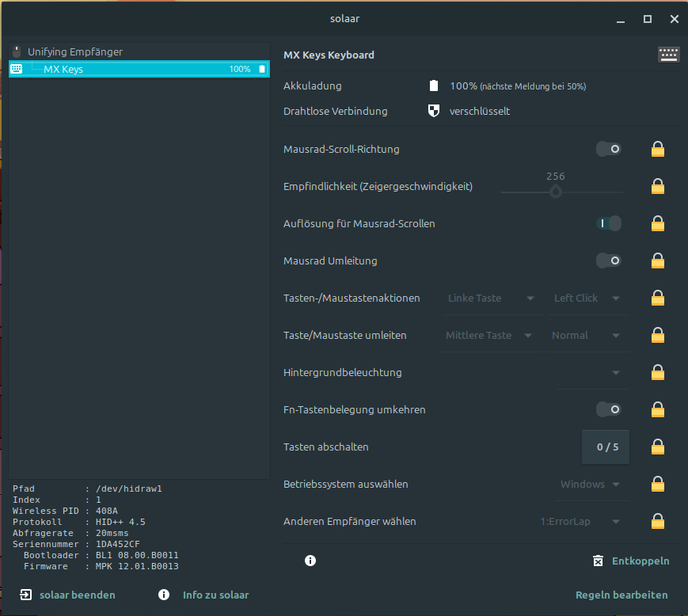This screenshot has height=616, width=688.
Task: Click the Empfindlichkeit slider handle at 256
Action: [556, 192]
